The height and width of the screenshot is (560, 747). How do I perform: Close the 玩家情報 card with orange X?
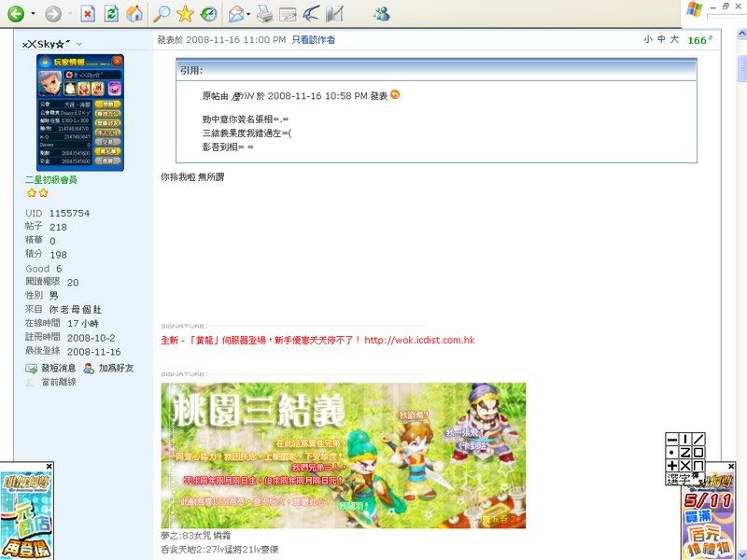(118, 61)
